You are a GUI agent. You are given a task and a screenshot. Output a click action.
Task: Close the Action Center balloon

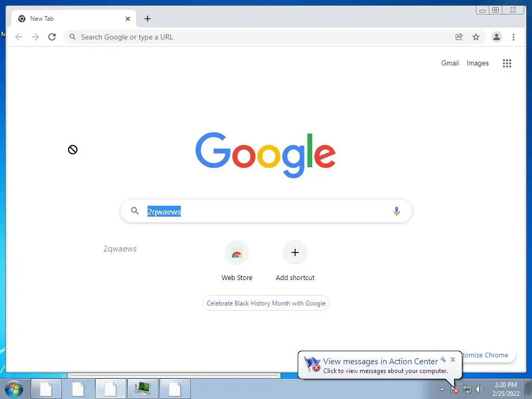coord(453,360)
